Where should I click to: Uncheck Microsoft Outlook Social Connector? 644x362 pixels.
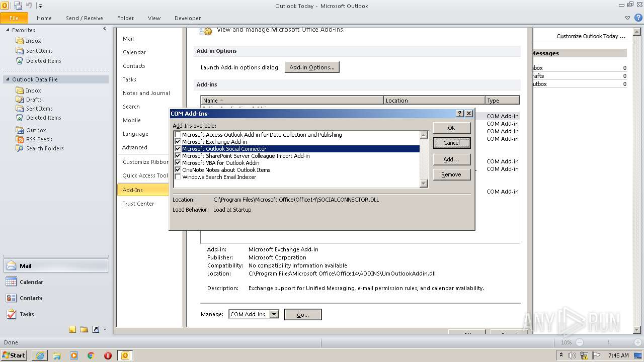click(x=178, y=149)
